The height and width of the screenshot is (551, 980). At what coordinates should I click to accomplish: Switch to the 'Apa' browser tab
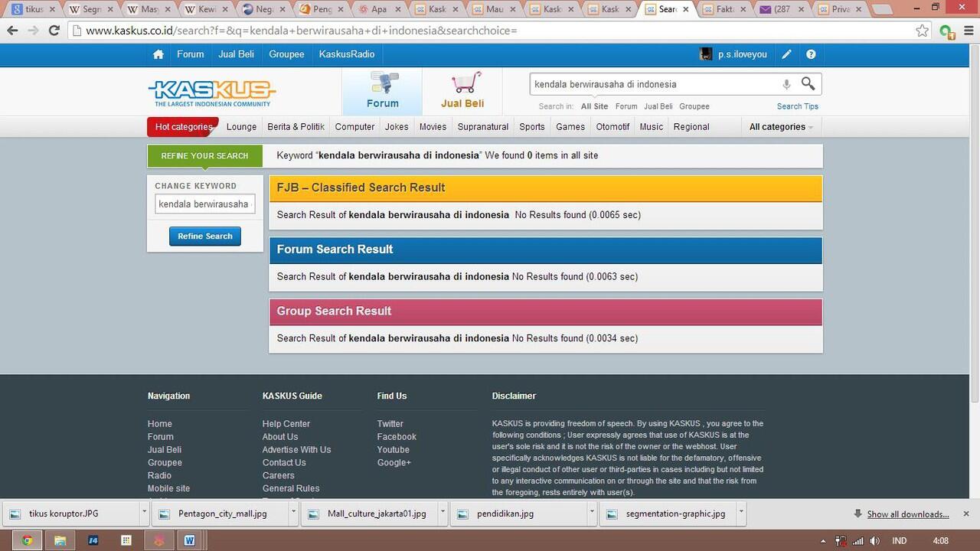378,9
